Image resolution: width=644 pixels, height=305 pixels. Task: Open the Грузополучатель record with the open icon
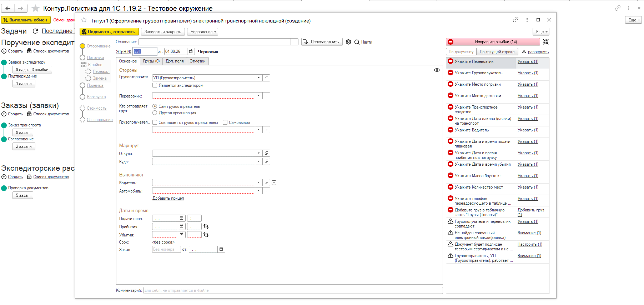coord(266,130)
